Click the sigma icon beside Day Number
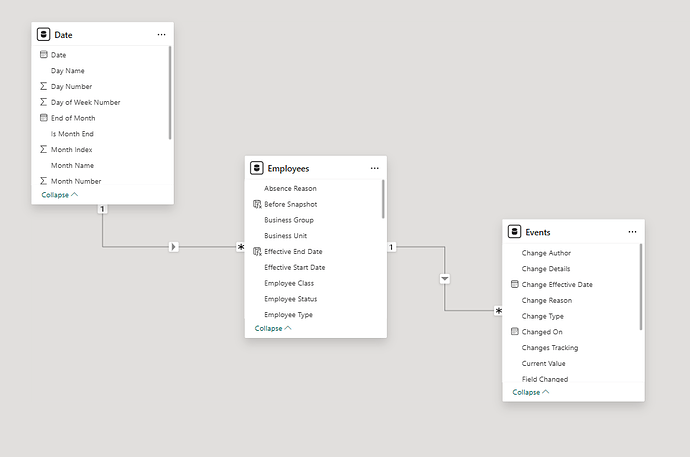This screenshot has width=690, height=457. 43,87
